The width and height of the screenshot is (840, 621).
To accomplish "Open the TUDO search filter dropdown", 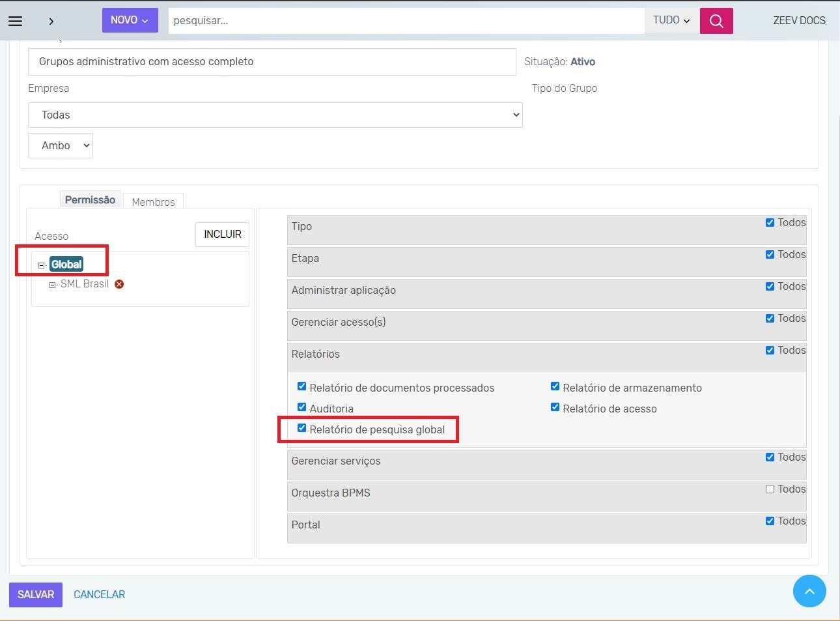I will [x=671, y=20].
